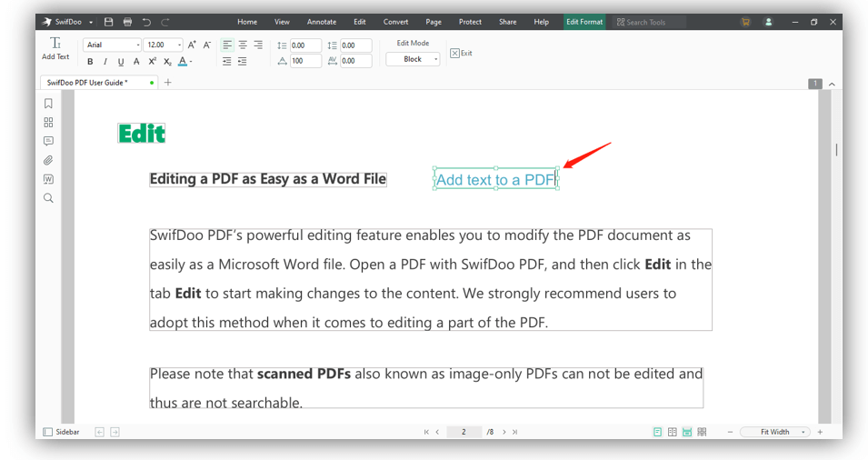This screenshot has height=460, width=868.
Task: Open the Help tab
Action: point(542,22)
